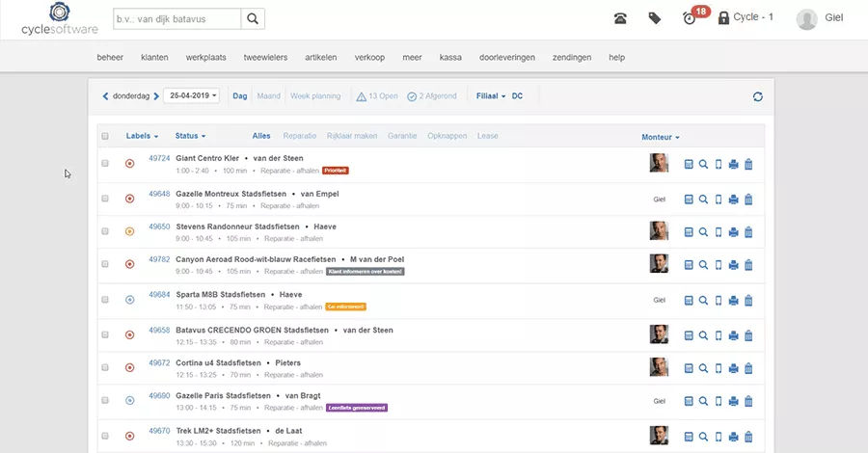
Task: Expand the Filiaal dropdown
Action: pyautogui.click(x=491, y=96)
